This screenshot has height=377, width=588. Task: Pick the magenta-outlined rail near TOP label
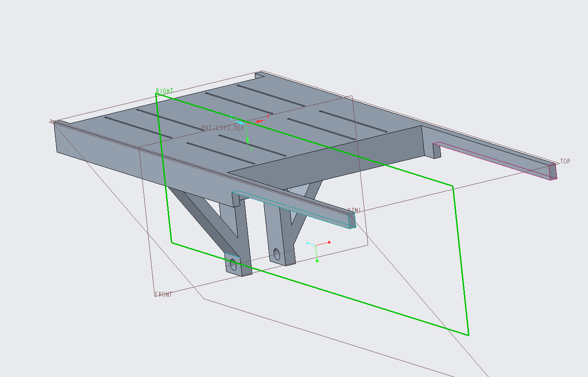pos(495,161)
